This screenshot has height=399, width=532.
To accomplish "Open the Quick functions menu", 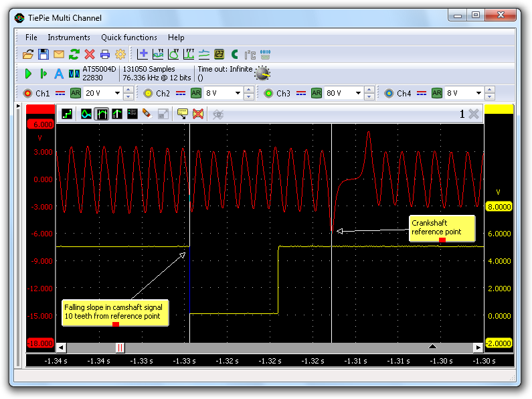I will [x=129, y=37].
